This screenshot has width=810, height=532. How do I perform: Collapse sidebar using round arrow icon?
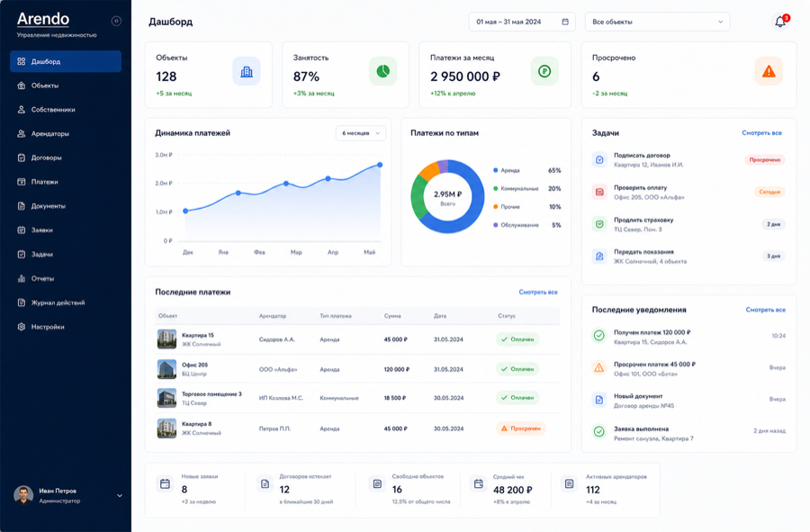(x=116, y=21)
